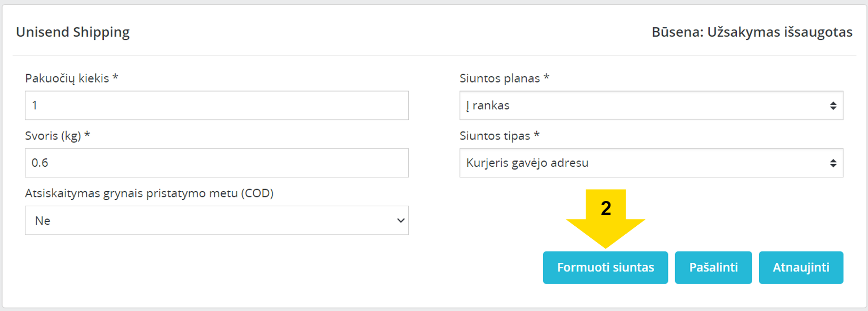Remove the shipment with the Pašalinti button

[x=713, y=267]
